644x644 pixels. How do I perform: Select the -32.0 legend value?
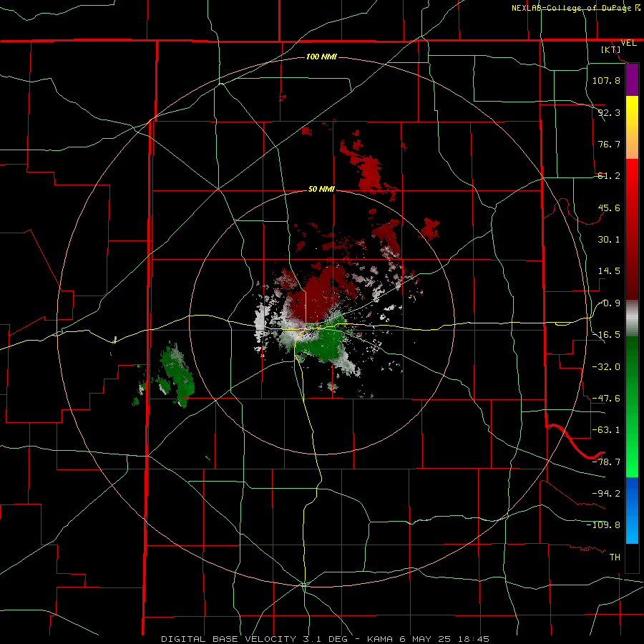coord(606,366)
